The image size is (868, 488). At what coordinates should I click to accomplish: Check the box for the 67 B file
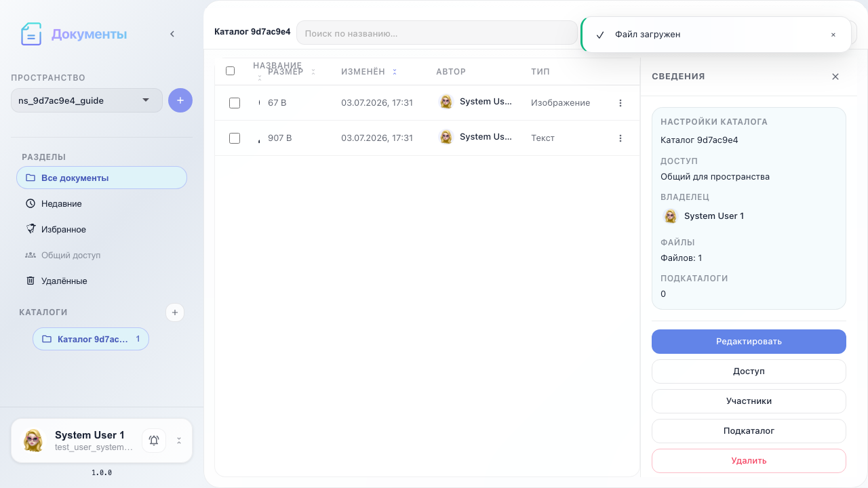[x=235, y=103]
